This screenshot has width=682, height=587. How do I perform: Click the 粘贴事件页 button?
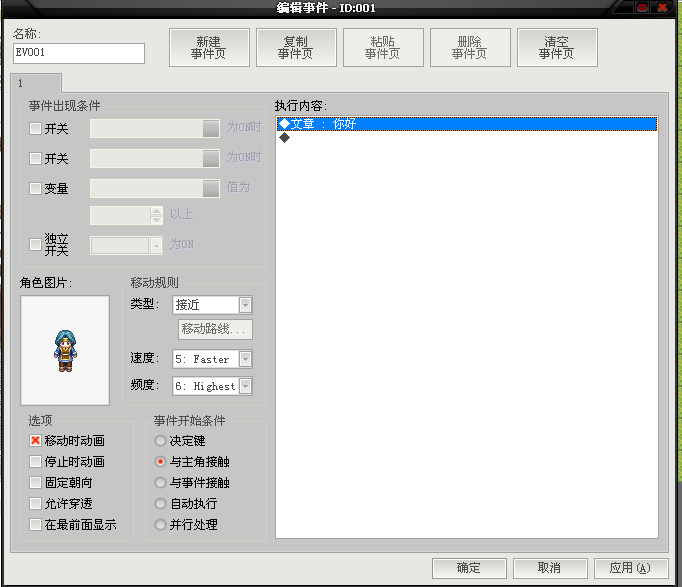(383, 48)
